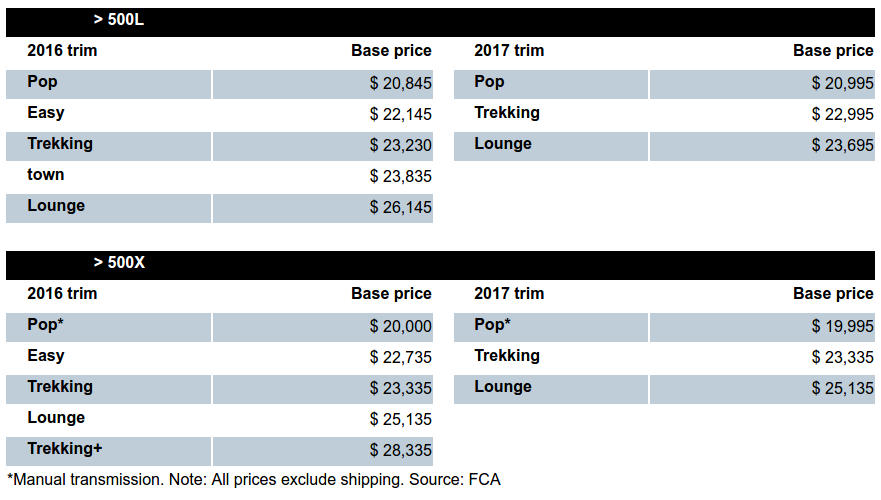Click the $23,230 Trekking base price
Screen dimensions: 881x500
pyautogui.click(x=400, y=146)
